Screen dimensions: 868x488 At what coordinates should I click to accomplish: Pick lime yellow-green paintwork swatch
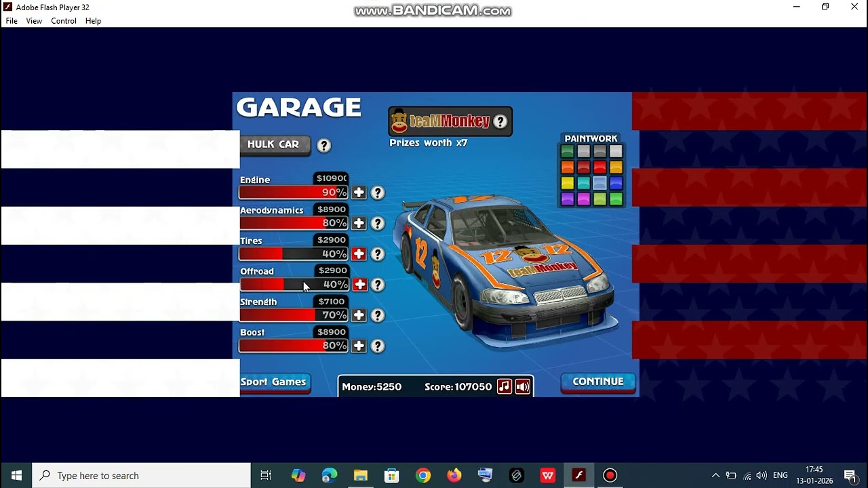[x=599, y=199]
